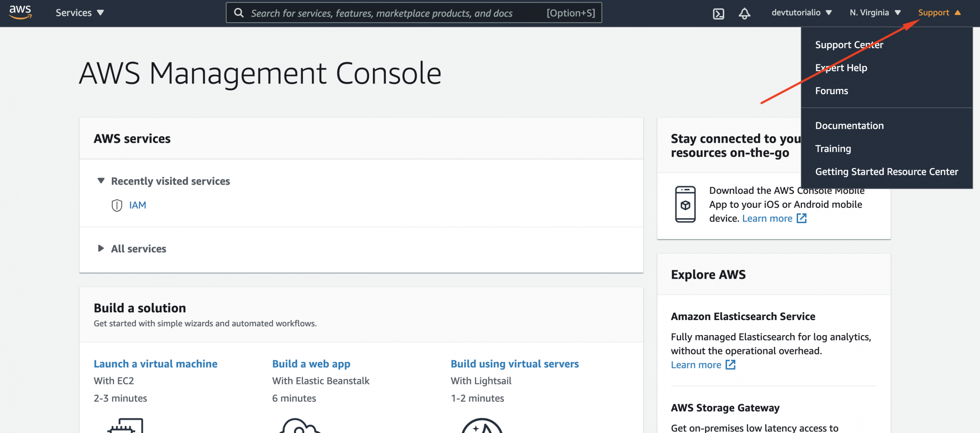Click the 6 minutes text
Image resolution: width=980 pixels, height=433 pixels.
click(294, 398)
